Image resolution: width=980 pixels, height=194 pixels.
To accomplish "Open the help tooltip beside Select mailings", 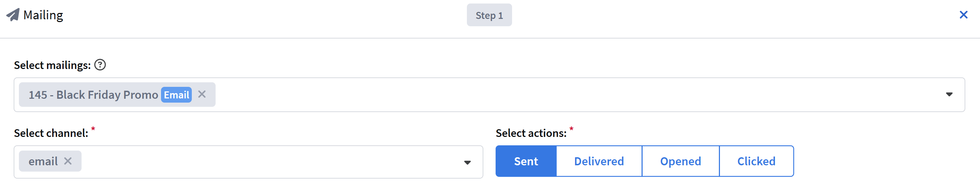I will pyautogui.click(x=100, y=65).
